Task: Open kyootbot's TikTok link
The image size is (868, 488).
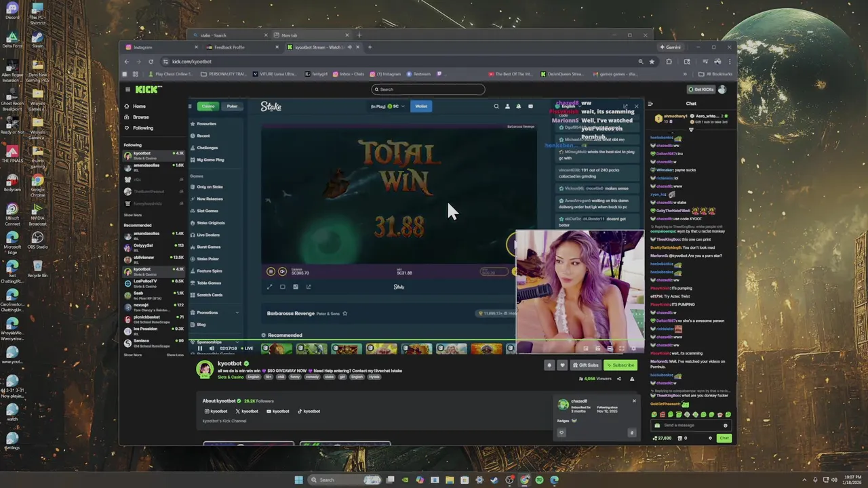Action: [x=309, y=411]
